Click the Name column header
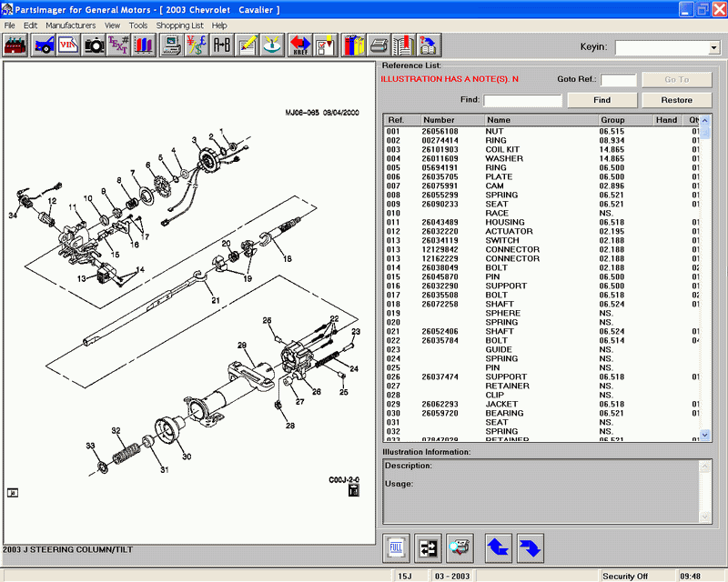 (541, 120)
